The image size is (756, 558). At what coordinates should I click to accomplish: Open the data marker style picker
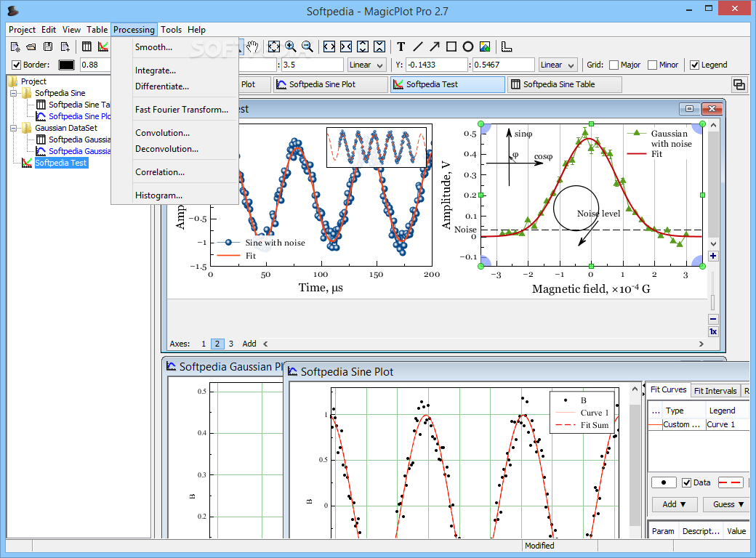[x=664, y=482]
